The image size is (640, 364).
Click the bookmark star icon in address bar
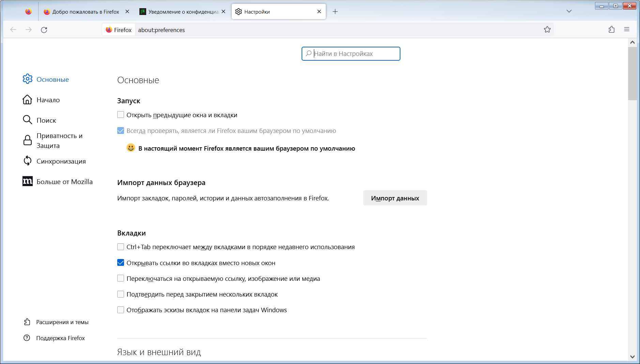point(547,30)
